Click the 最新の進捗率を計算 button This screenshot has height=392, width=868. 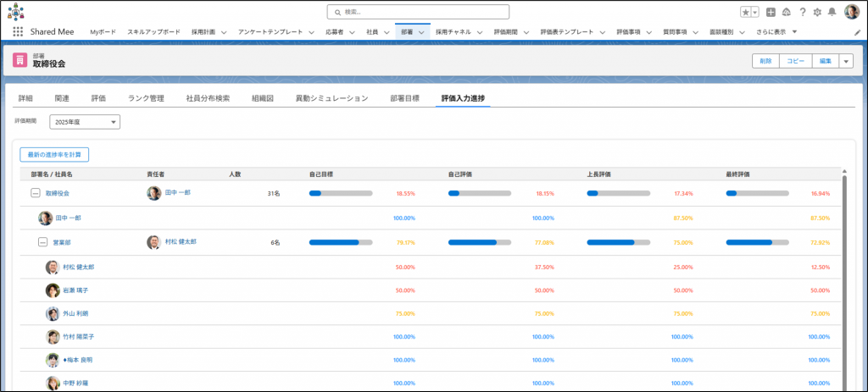54,155
